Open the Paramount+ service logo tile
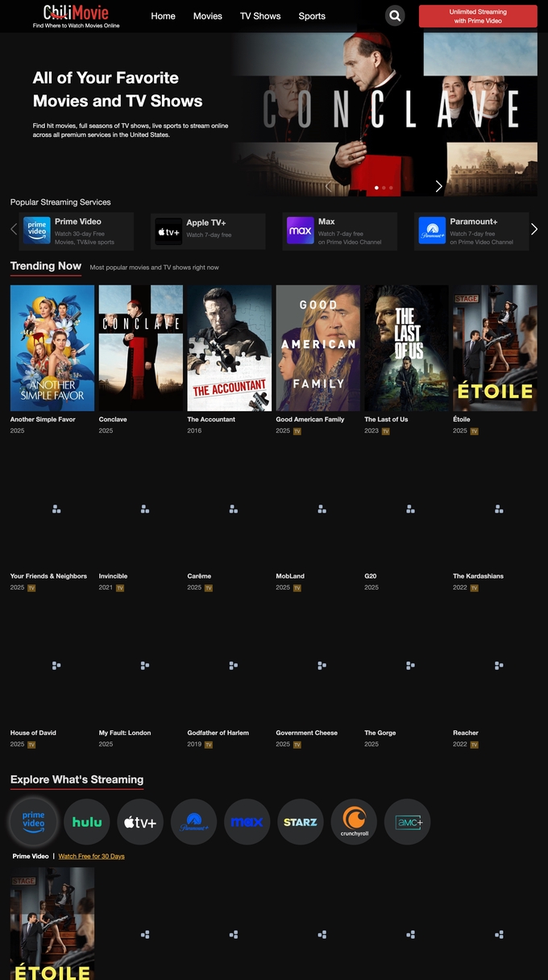 click(x=433, y=230)
